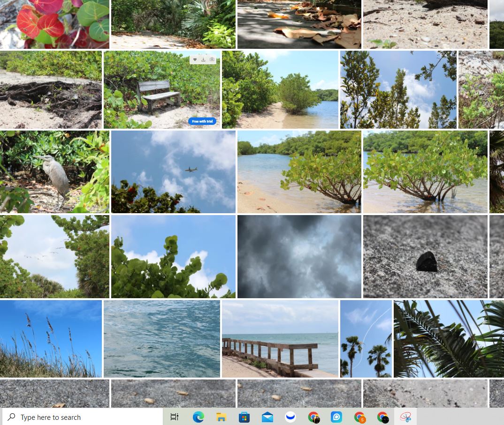This screenshot has height=425, width=504.
Task: Click the blue chat bubble taskbar app
Action: coord(336,417)
